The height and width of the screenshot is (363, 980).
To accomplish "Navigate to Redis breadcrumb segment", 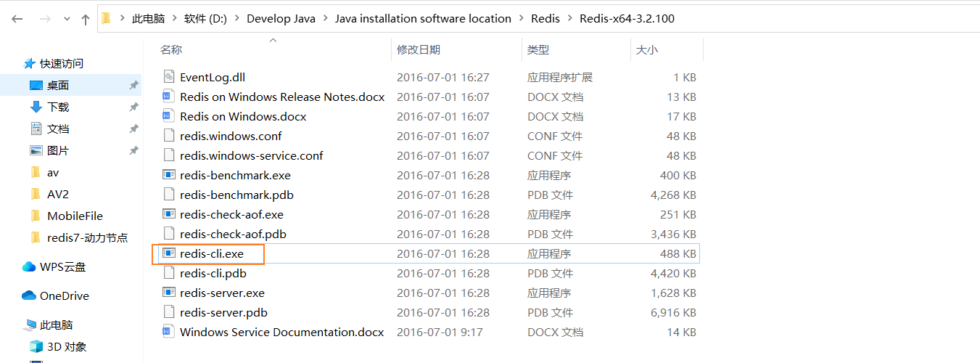I will pos(545,18).
